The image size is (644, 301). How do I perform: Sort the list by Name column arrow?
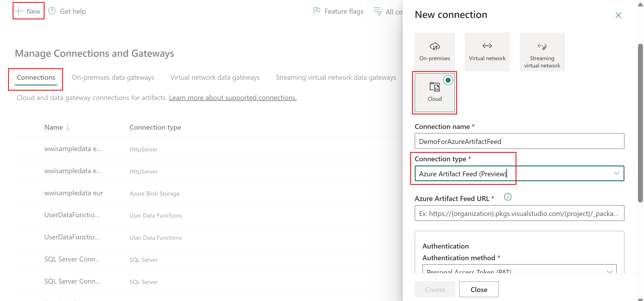click(x=68, y=127)
